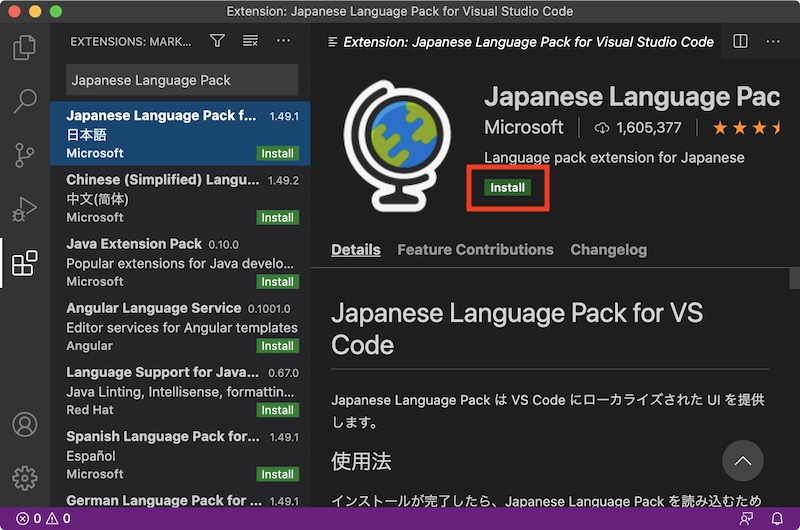Viewport: 800px width, 530px height.
Task: Open the Run and Debug view
Action: 24,209
